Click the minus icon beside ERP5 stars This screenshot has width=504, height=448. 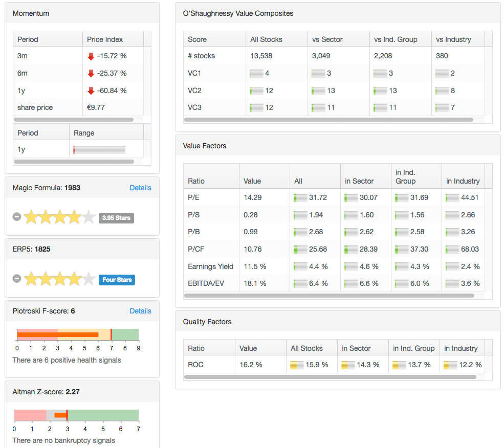click(x=17, y=279)
